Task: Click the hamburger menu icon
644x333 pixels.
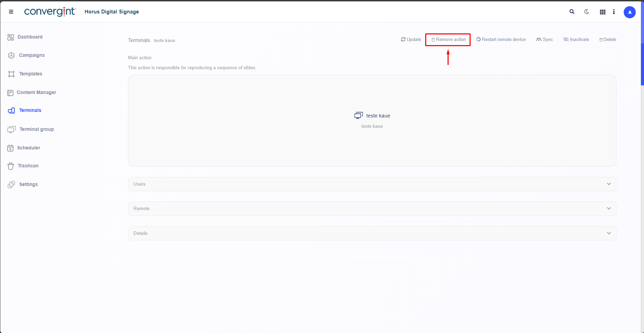Action: [x=11, y=12]
